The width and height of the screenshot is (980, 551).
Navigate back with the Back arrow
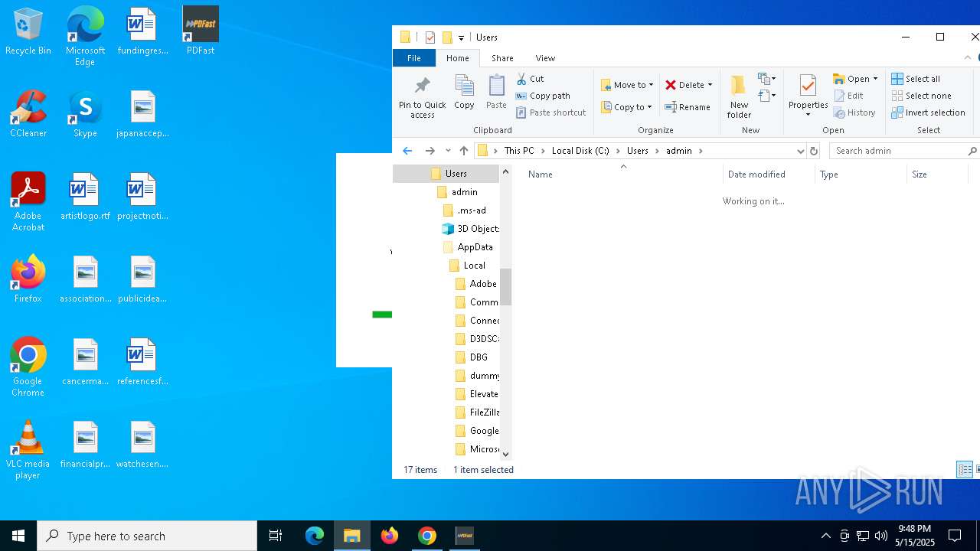pyautogui.click(x=407, y=151)
